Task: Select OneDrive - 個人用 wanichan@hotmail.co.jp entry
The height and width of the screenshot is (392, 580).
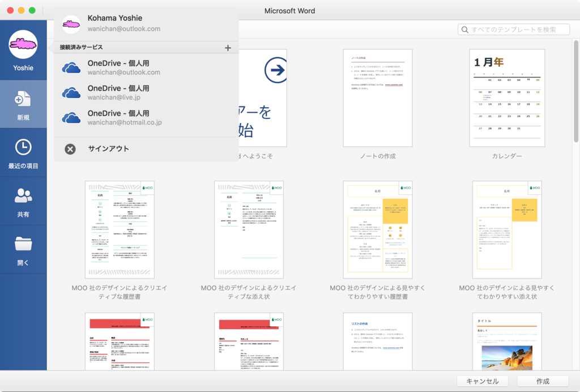Action: click(x=146, y=118)
